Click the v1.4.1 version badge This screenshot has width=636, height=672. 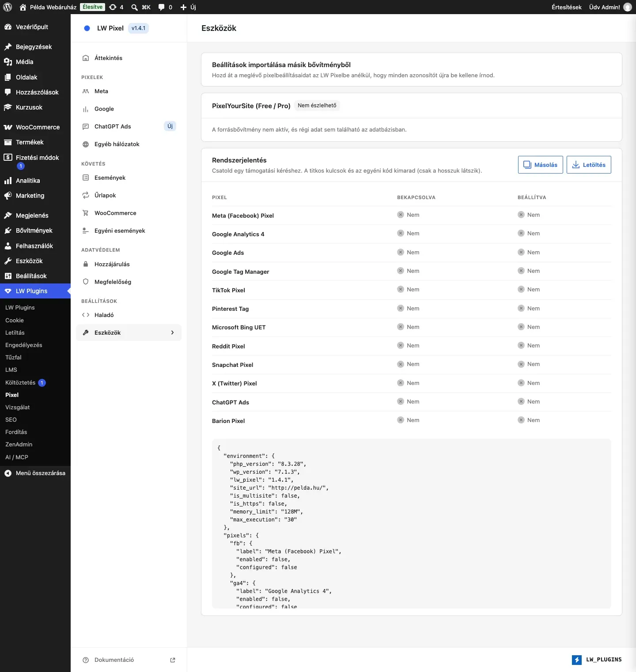tap(138, 28)
